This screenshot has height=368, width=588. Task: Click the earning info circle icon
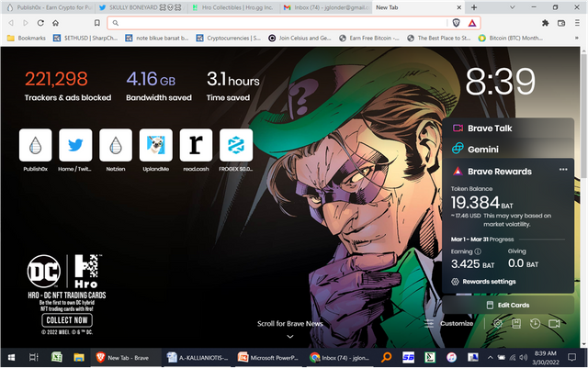click(478, 251)
